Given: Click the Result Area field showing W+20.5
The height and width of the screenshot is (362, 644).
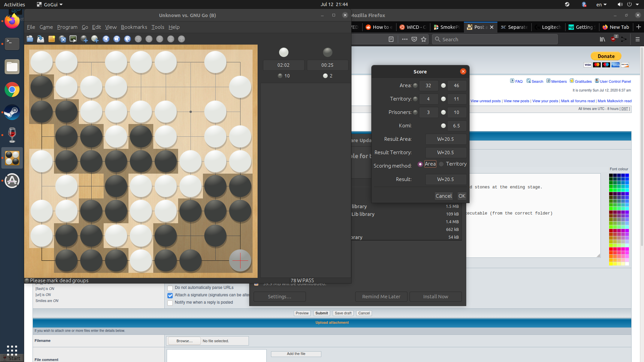Looking at the screenshot, I should [x=445, y=139].
